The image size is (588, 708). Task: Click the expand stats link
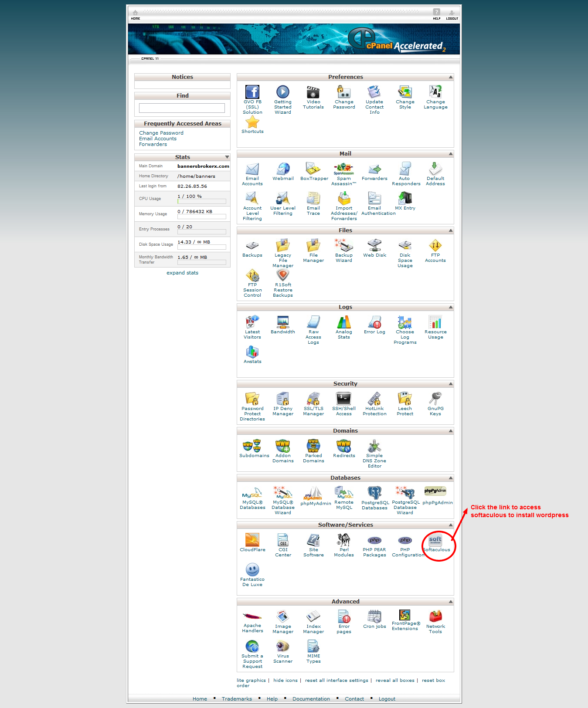click(x=182, y=273)
